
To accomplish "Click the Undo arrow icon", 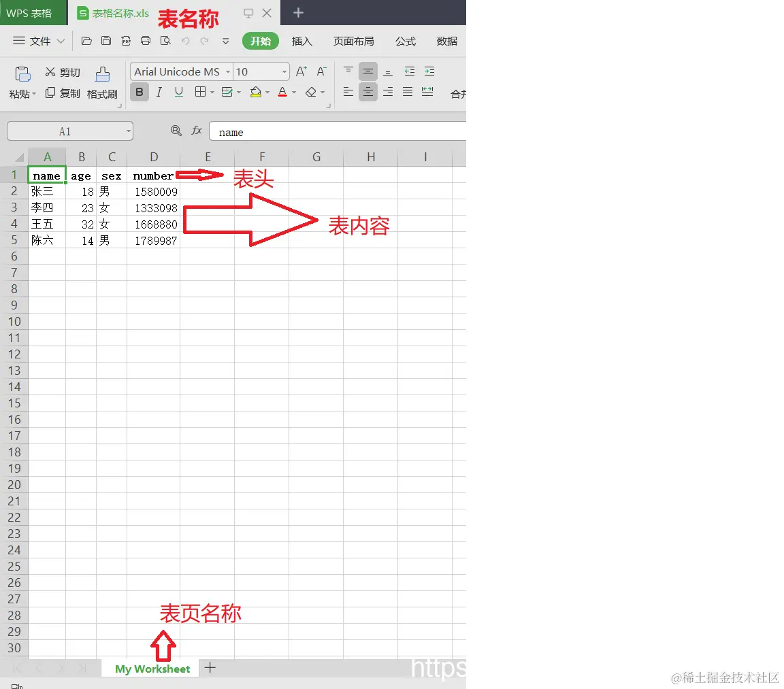I will (x=185, y=41).
